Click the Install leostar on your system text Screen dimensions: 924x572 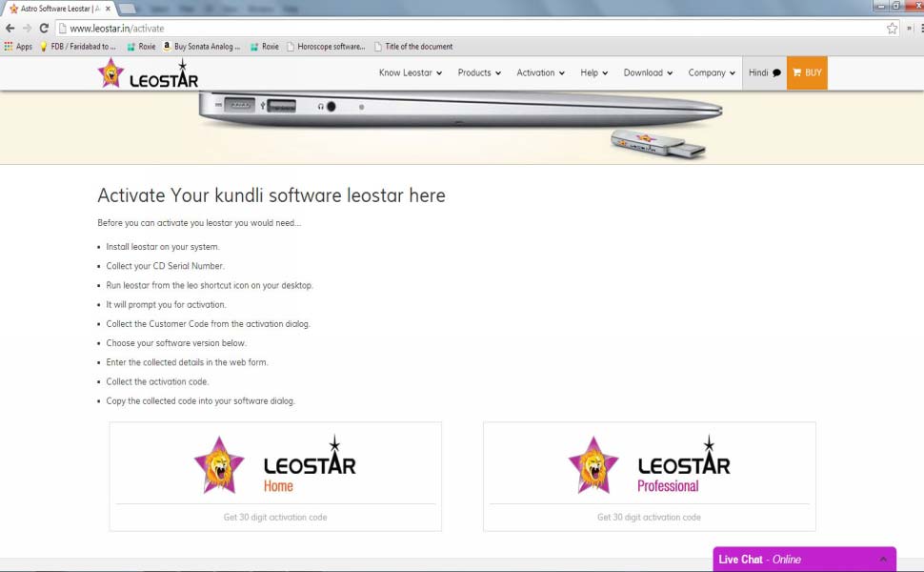[x=163, y=247]
